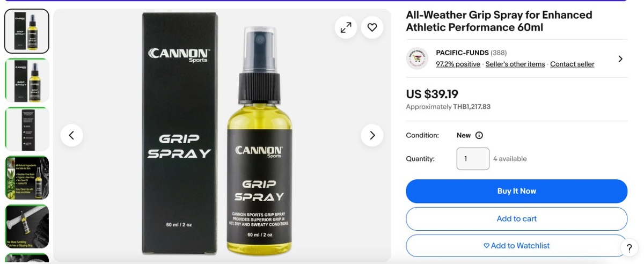Viewport: 644px width, 264px height.
Task: Open condition info icon next to New
Action: (x=479, y=135)
